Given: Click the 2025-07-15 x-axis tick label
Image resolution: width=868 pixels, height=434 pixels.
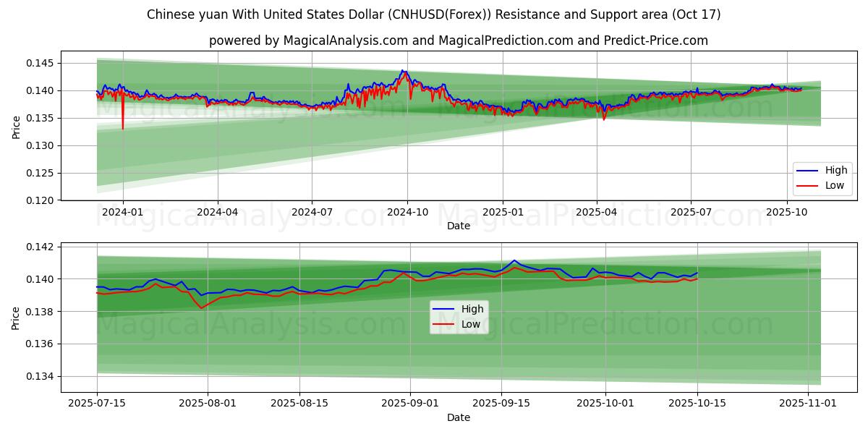Looking at the screenshot, I should [97, 404].
